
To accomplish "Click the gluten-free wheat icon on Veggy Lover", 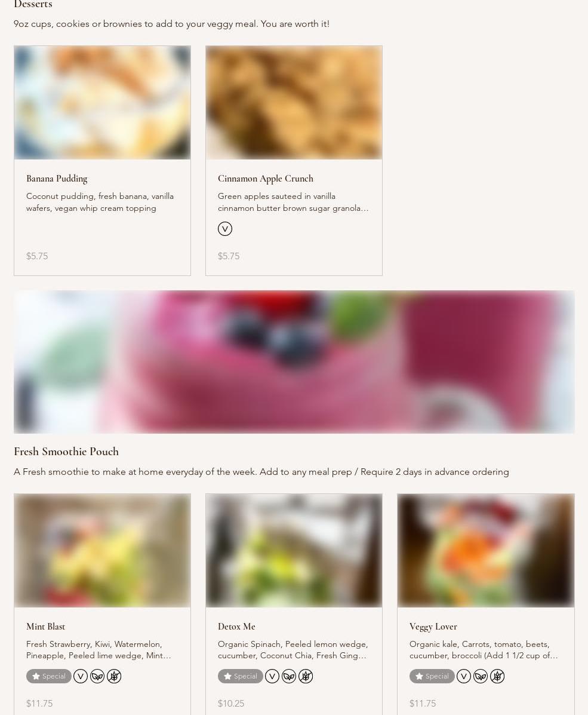I will 497,676.
